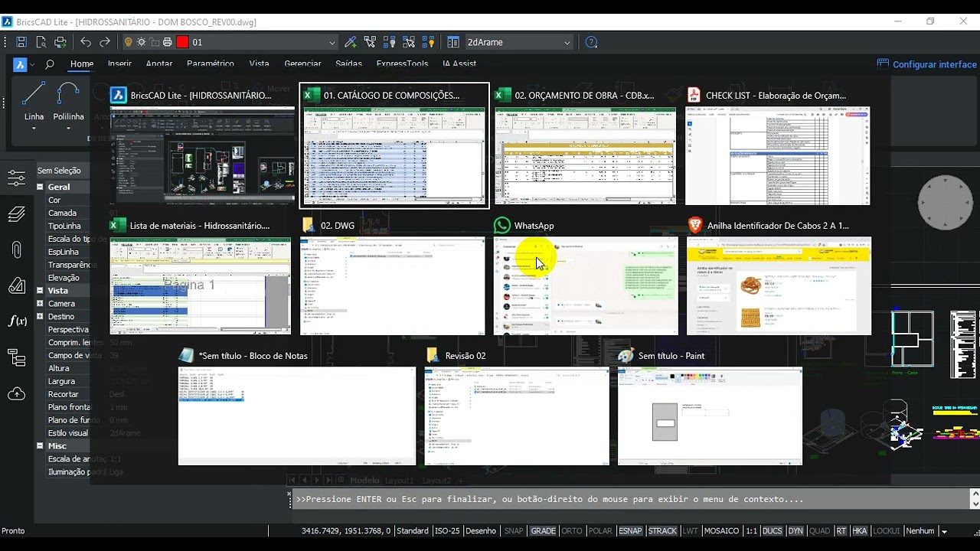
Task: Select the Polilinha drawing tool
Action: click(x=68, y=100)
